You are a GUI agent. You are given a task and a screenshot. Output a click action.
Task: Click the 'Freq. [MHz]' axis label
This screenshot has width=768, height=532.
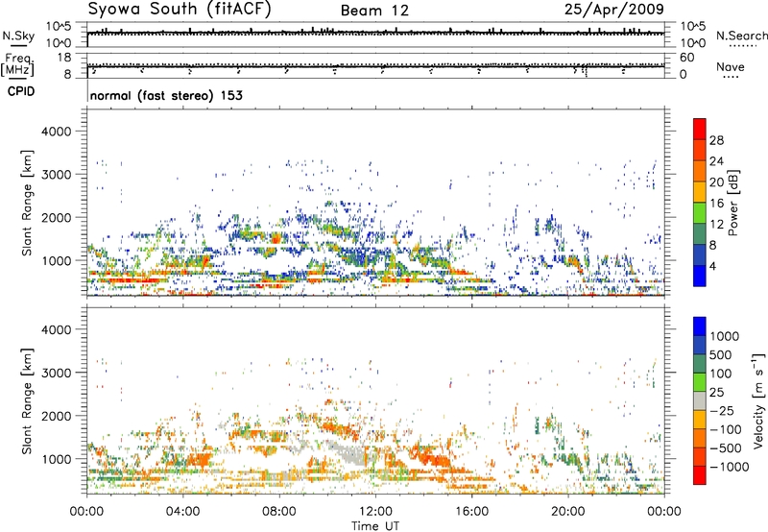(x=18, y=64)
